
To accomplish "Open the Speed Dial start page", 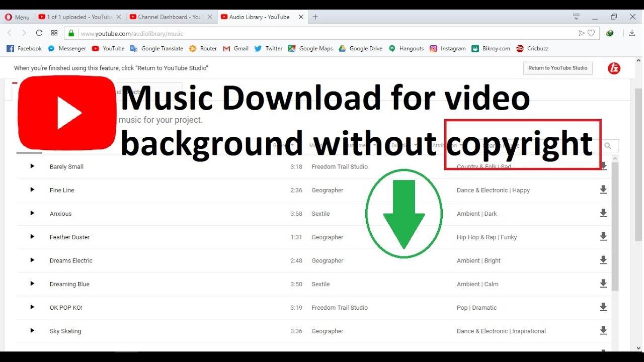I will click(54, 33).
